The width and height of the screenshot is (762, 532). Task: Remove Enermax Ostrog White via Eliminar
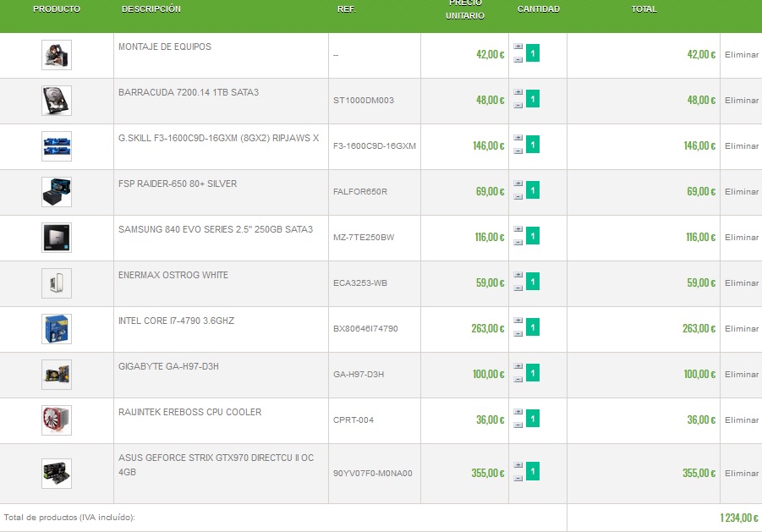pyautogui.click(x=742, y=283)
